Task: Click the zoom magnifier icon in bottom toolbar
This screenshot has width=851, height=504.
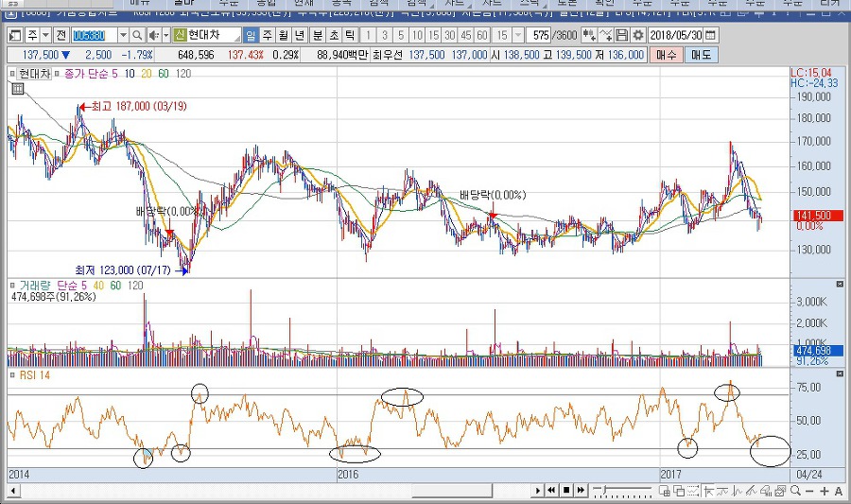Action: click(794, 490)
